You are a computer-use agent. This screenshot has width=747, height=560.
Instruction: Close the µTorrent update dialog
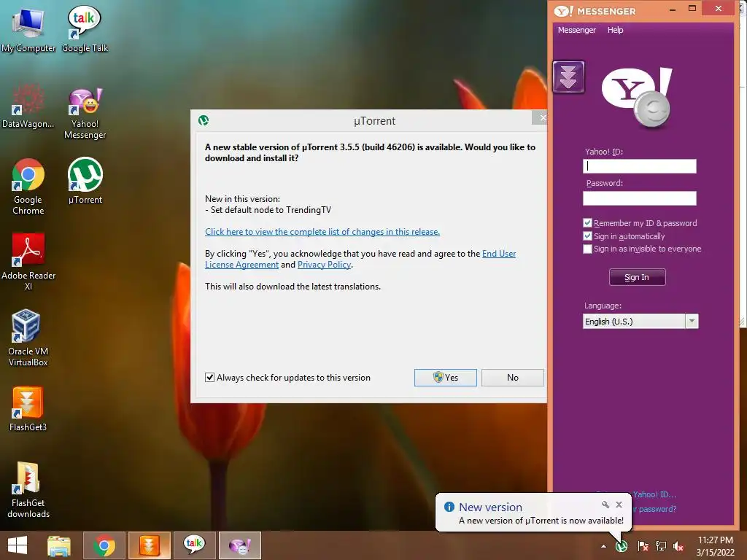pos(541,117)
